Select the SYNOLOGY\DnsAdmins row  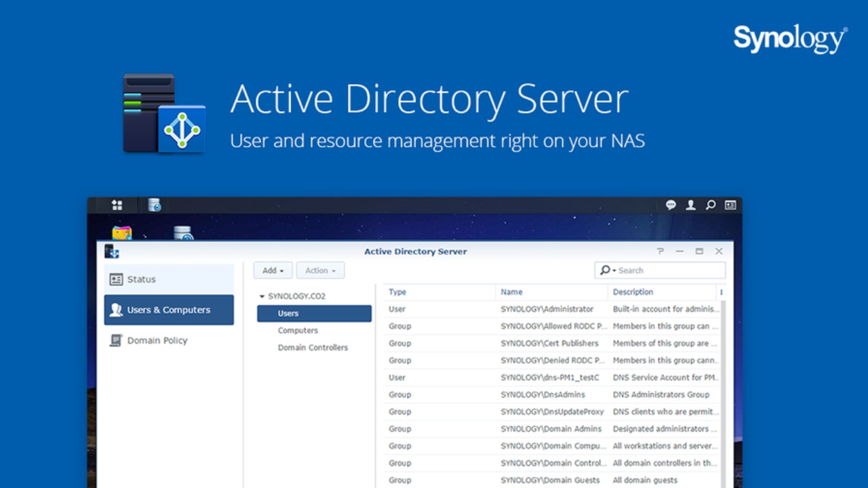click(x=551, y=394)
